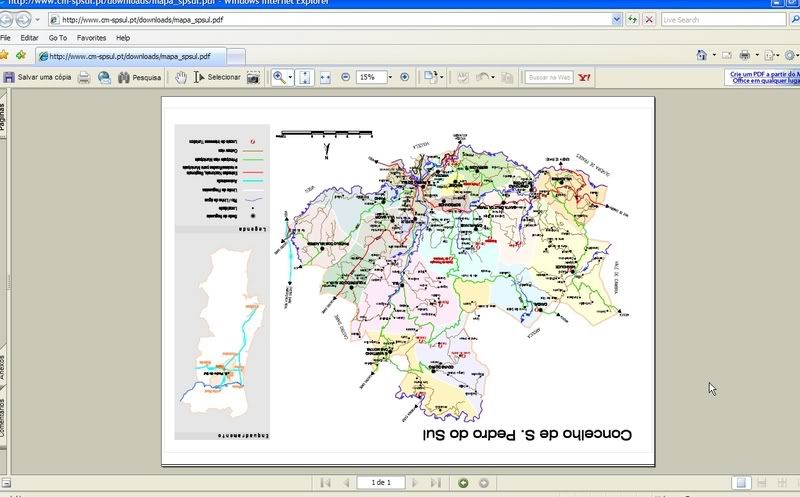The height and width of the screenshot is (497, 800).
Task: Open the address bar history dropdown
Action: tap(616, 19)
